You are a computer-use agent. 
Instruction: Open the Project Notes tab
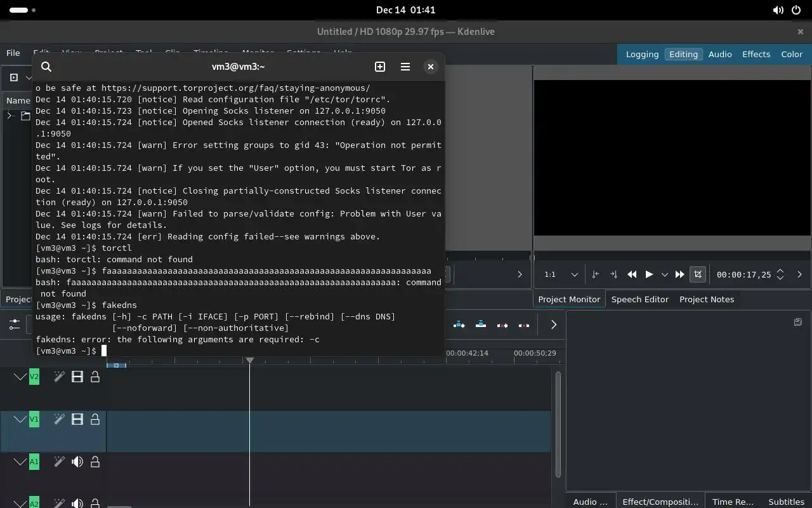707,299
